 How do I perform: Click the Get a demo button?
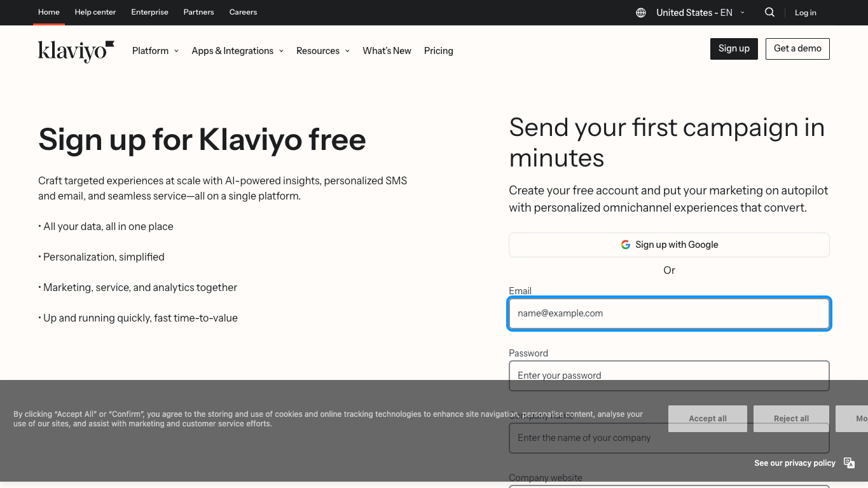click(x=797, y=49)
